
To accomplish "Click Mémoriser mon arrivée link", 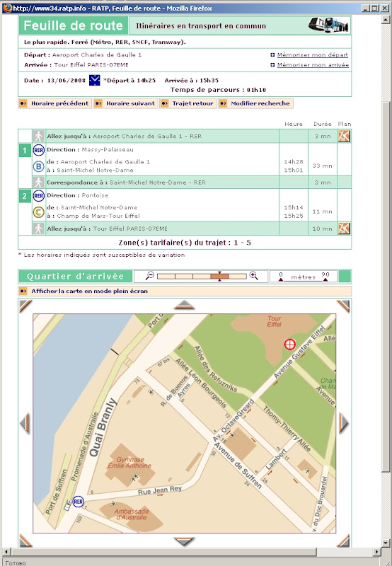I will click(313, 65).
